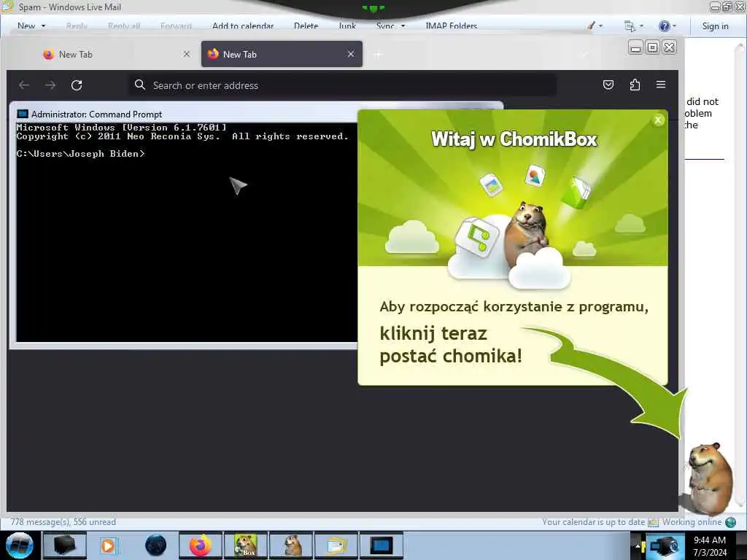Open the Pocket save icon in Firefox
The width and height of the screenshot is (747, 560).
click(608, 85)
